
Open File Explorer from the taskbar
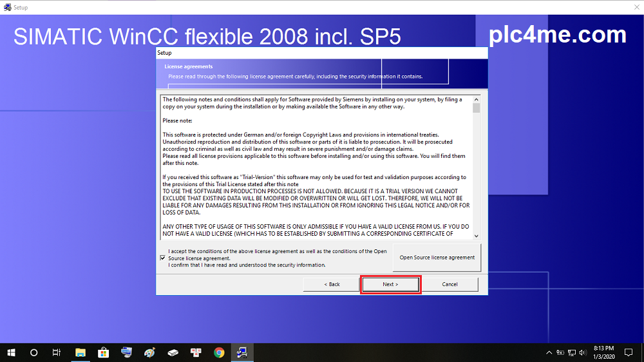pyautogui.click(x=80, y=352)
